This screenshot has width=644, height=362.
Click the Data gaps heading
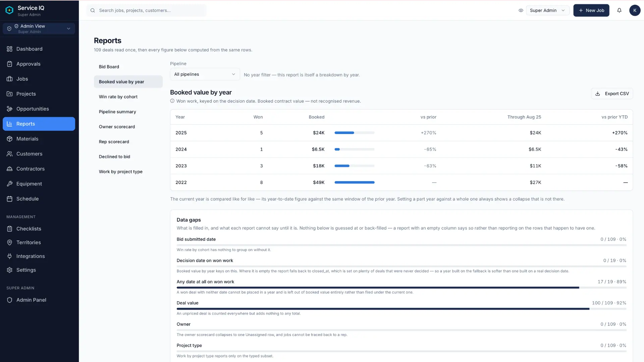point(189,220)
